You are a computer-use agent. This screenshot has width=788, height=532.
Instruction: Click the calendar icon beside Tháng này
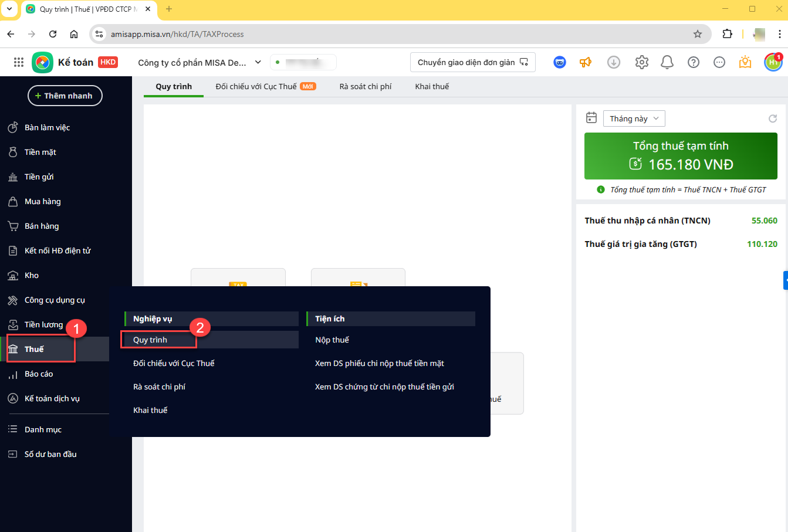tap(591, 118)
